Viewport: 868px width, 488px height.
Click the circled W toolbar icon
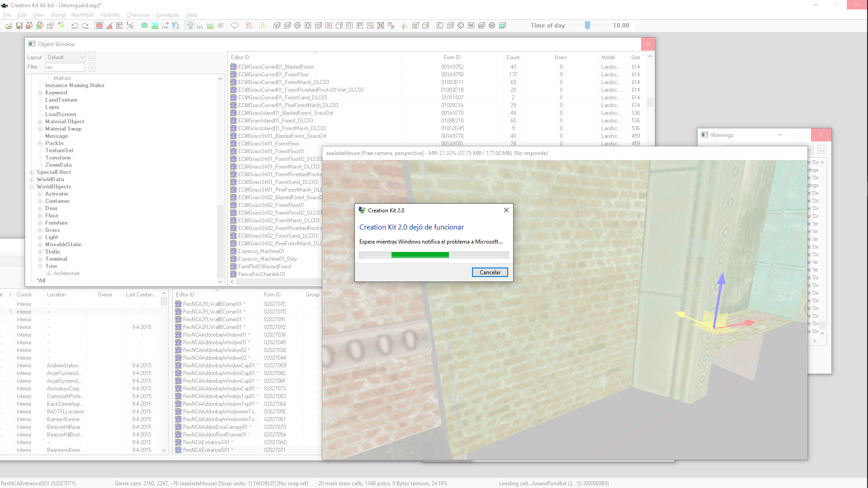click(x=492, y=26)
